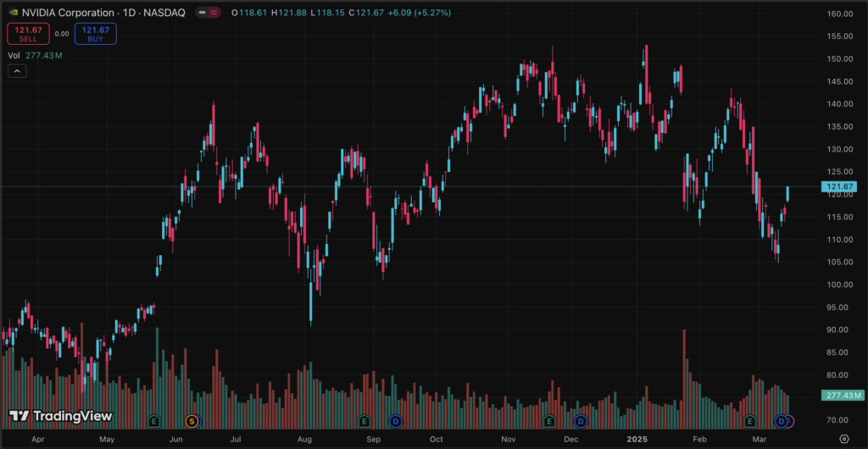
Task: Open the dividend marker after Mar
Action: pos(781,421)
